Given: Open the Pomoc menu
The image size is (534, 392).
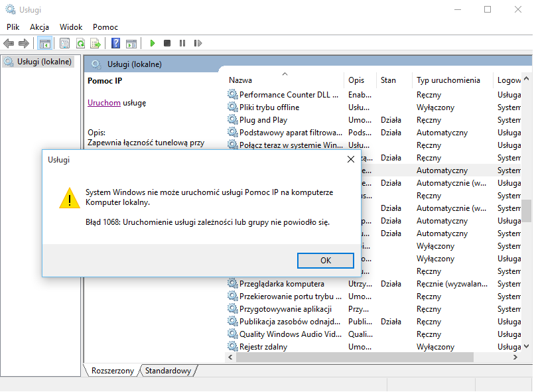Looking at the screenshot, I should [x=105, y=27].
